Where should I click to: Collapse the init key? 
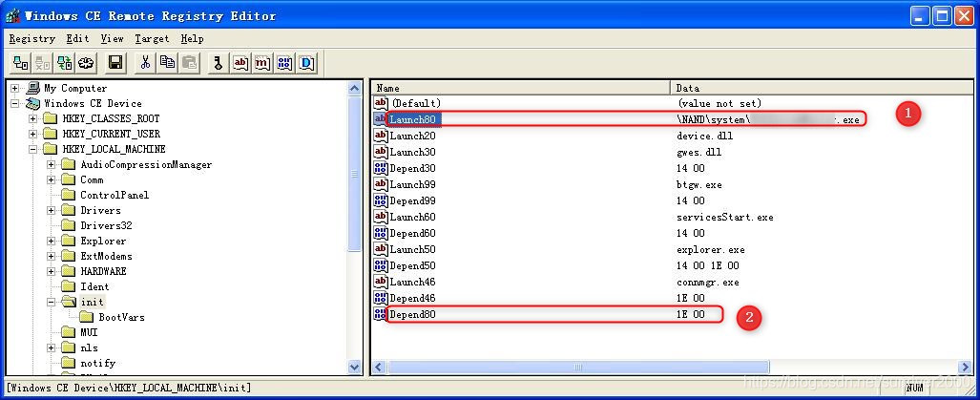(x=52, y=302)
